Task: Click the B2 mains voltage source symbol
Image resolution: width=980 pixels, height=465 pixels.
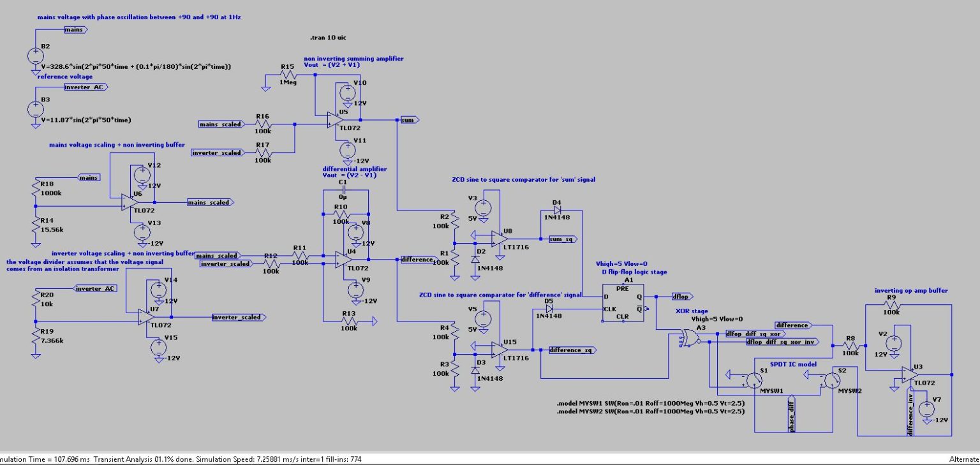Action: [x=35, y=54]
